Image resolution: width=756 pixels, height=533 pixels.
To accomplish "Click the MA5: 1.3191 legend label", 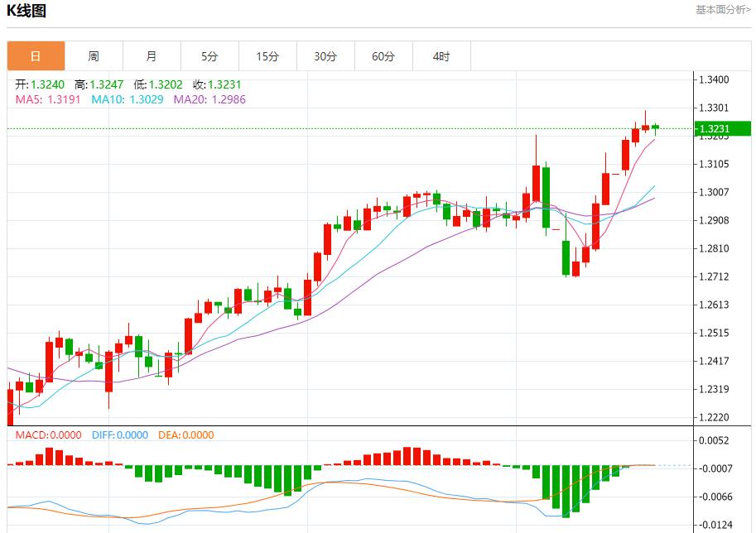I will [x=48, y=99].
